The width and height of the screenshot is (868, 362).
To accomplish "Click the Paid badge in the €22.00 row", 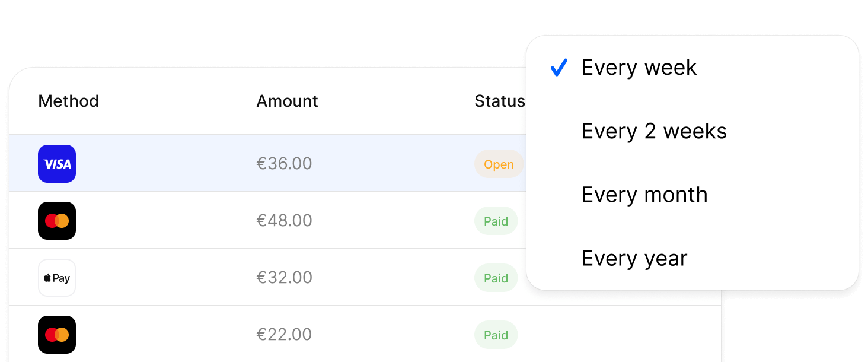I will tap(496, 335).
